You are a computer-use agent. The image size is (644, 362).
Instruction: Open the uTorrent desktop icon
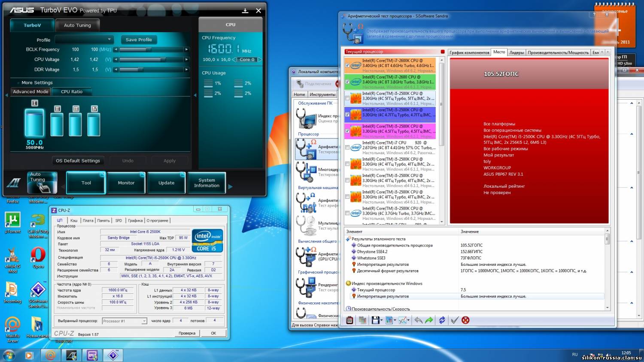[x=12, y=222]
